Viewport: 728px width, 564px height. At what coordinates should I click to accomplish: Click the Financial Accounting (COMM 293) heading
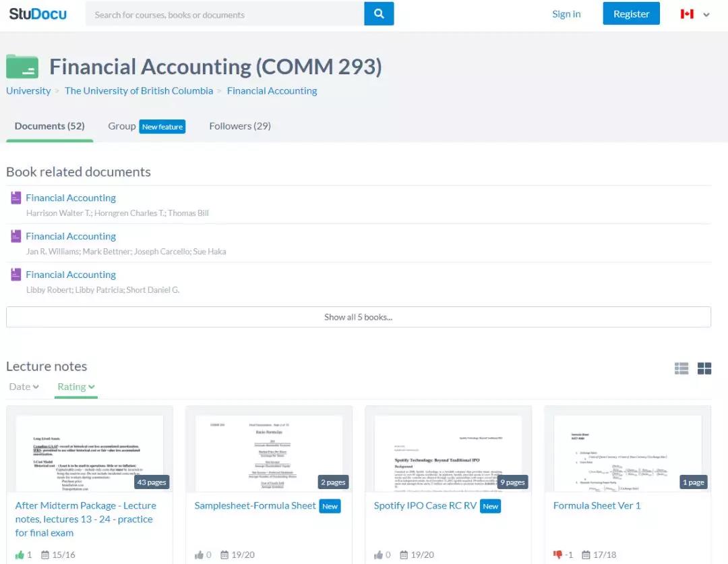[x=216, y=66]
